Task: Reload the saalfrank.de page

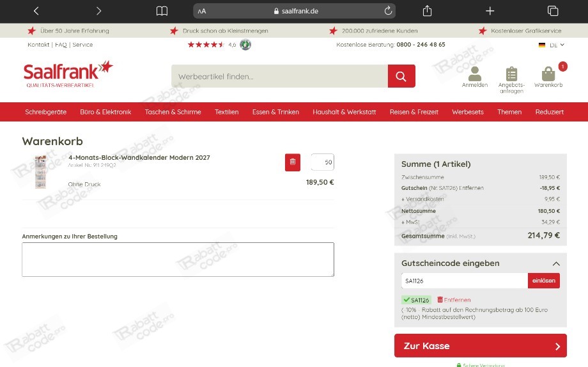Action: pyautogui.click(x=388, y=11)
